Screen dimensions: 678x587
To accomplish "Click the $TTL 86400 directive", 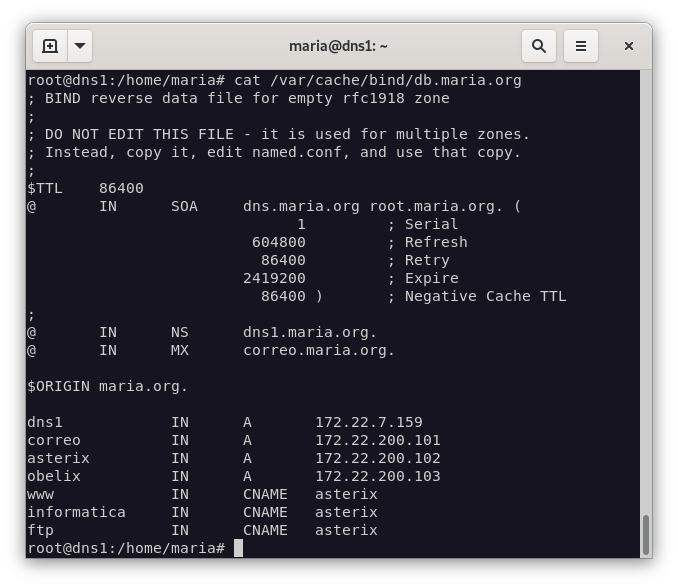I will [x=85, y=188].
